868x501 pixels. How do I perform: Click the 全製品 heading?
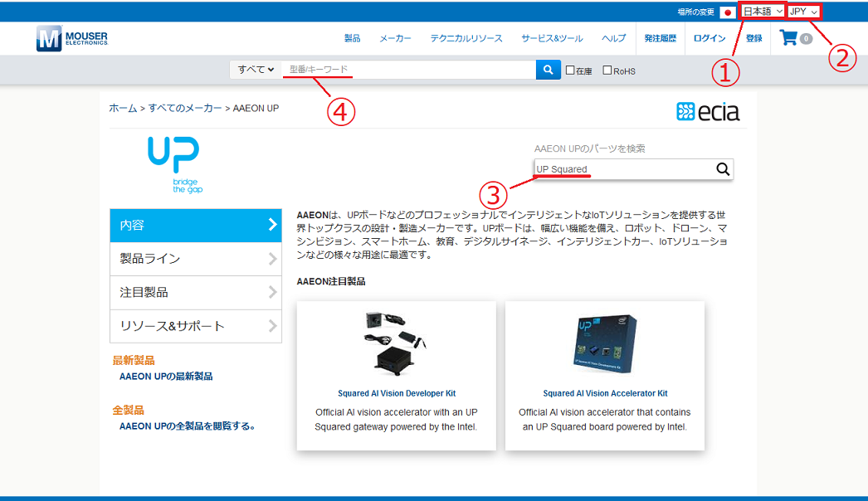click(128, 411)
